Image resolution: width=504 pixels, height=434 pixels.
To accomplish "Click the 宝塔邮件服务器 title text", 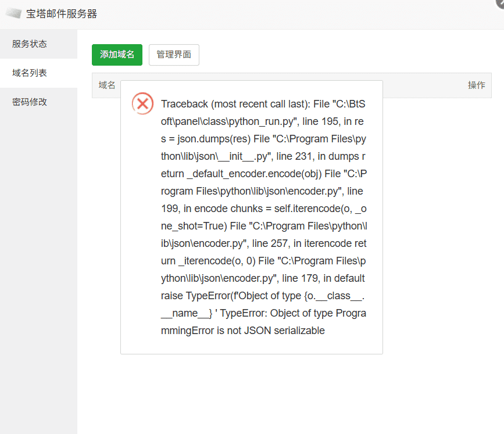I will pos(62,14).
